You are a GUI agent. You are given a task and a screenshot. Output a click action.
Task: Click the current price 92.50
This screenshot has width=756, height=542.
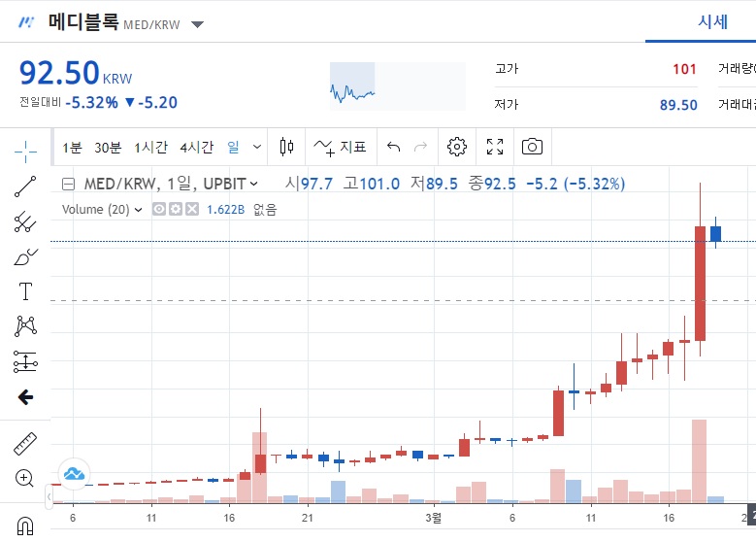coord(59,73)
